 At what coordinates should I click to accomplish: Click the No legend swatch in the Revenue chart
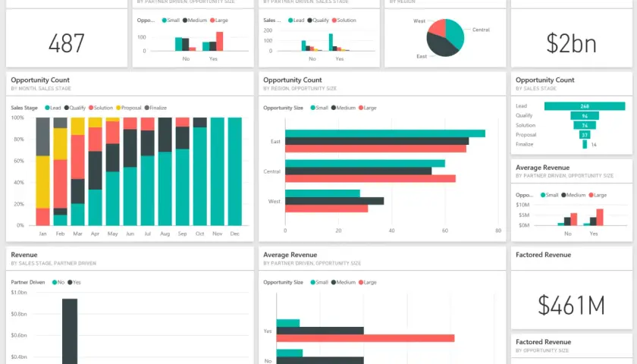(x=55, y=282)
